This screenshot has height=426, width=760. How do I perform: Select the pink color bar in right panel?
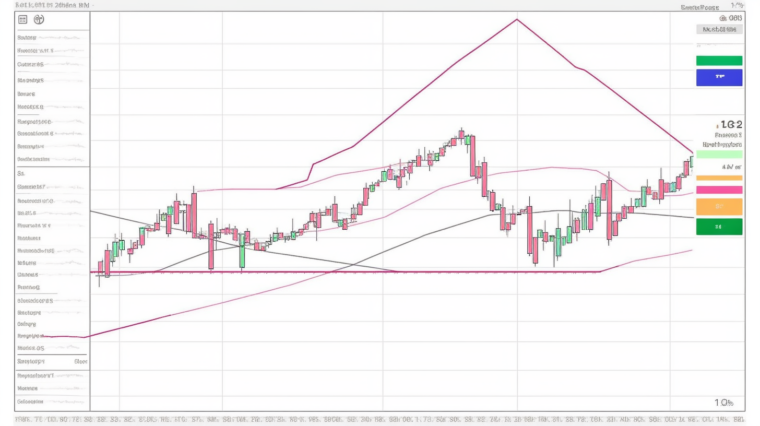719,189
